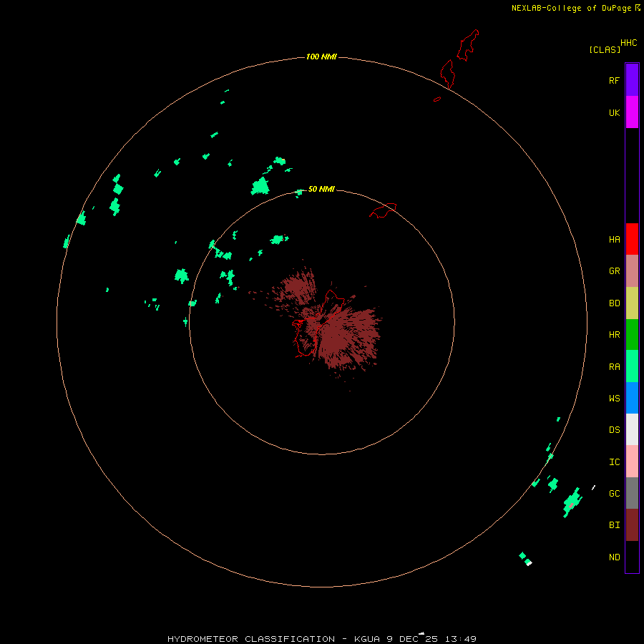The height and width of the screenshot is (644, 644).
Task: Click the ND black legend swatch
Action: point(632,557)
